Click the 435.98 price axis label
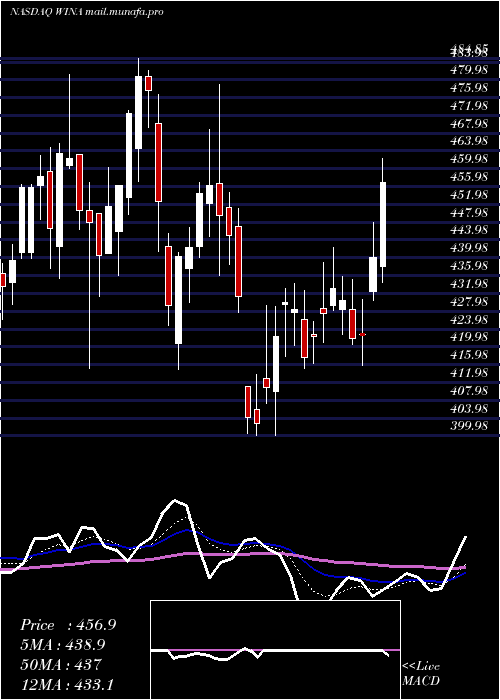500x700 pixels. tap(468, 266)
